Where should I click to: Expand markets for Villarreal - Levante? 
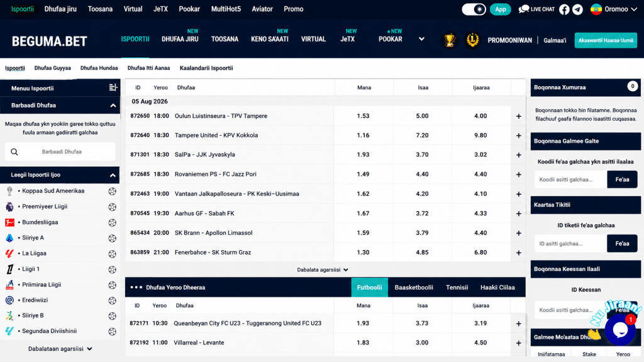518,343
